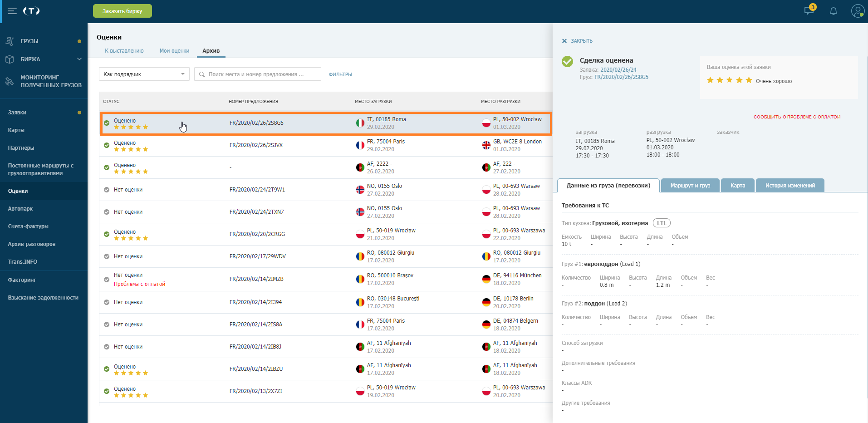Viewport: 868px width, 423px height.
Task: Click the Afghanistan flag beside AF, 2222
Action: (360, 167)
